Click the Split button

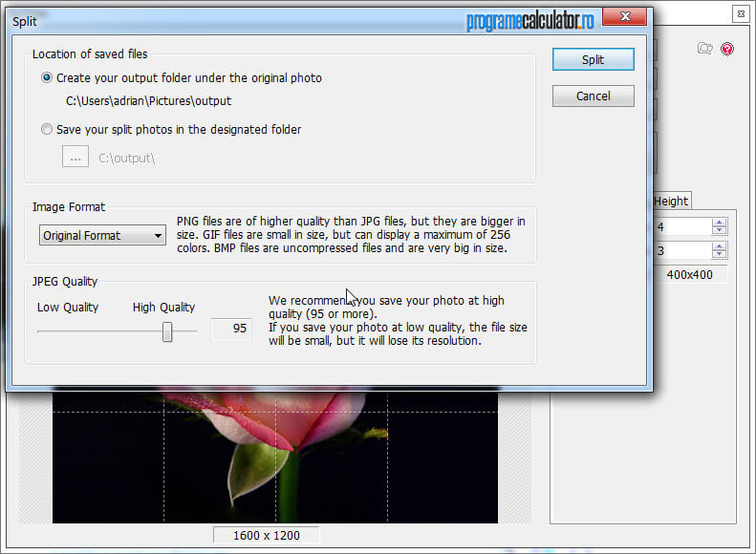click(593, 59)
